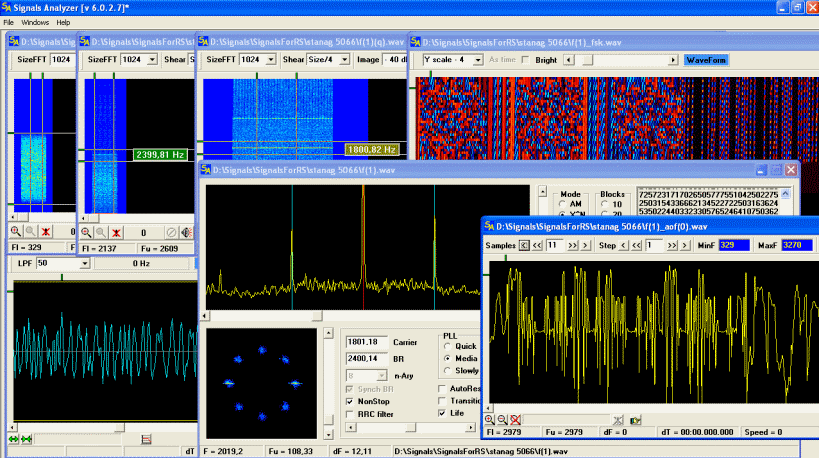This screenshot has width=819, height=458.
Task: Zoom in on the yellow aof(0).wav waveform
Action: 489,419
